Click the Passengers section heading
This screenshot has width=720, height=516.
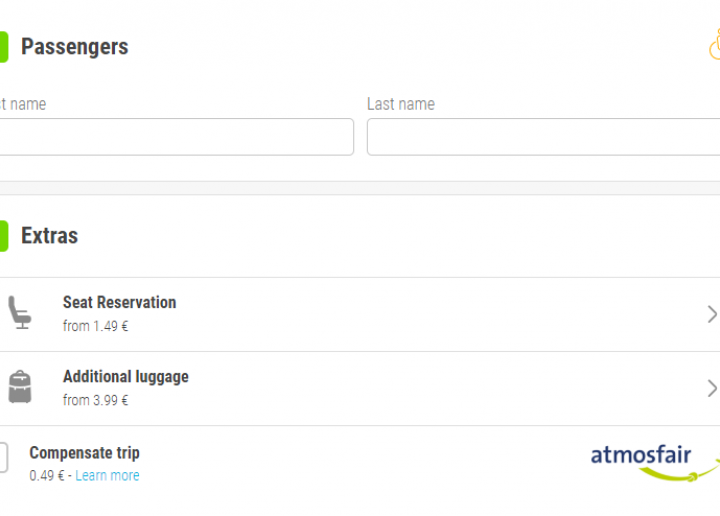click(74, 47)
